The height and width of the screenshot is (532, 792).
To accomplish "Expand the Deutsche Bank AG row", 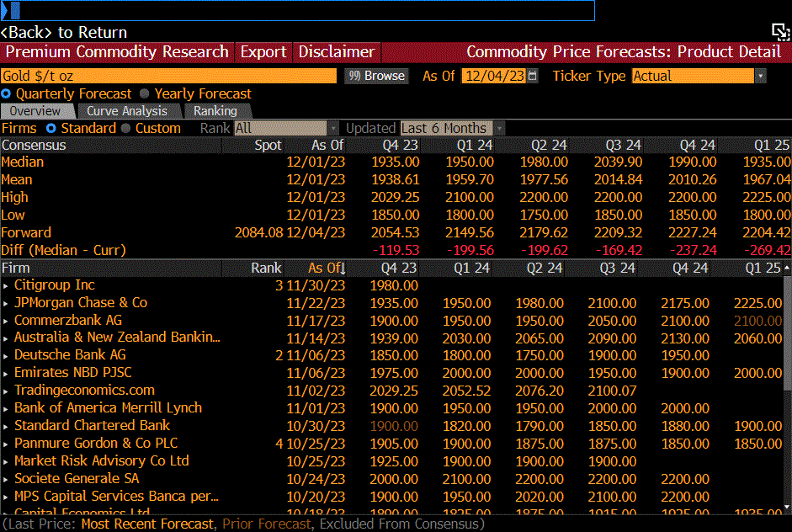I will tap(6, 356).
